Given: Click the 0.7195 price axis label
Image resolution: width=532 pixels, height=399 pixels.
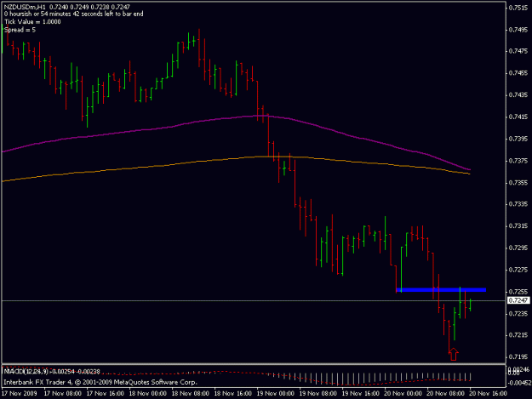Looking at the screenshot, I should click(x=518, y=356).
